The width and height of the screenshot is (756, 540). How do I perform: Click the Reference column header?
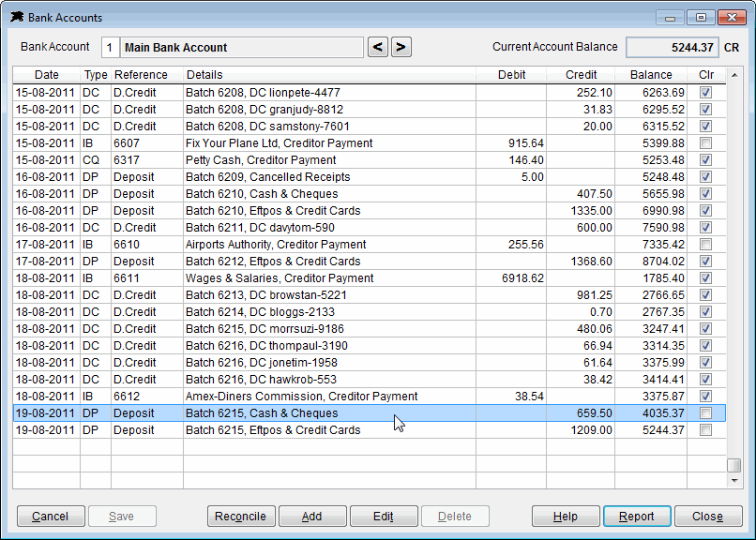(x=147, y=75)
